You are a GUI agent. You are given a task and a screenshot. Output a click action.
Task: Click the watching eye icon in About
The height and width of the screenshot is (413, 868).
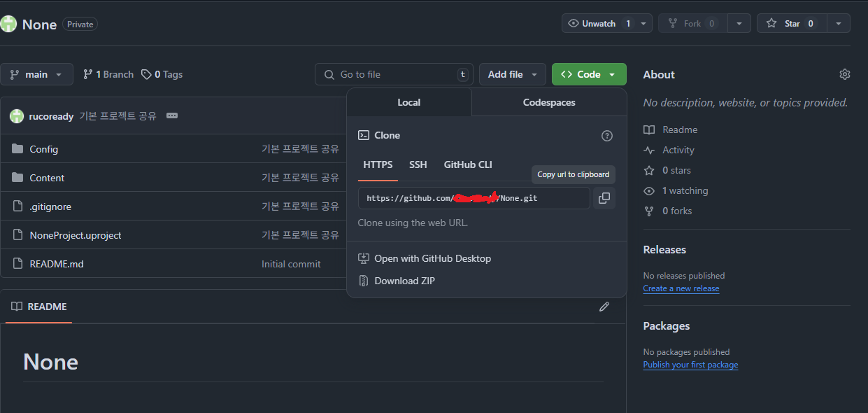[649, 190]
